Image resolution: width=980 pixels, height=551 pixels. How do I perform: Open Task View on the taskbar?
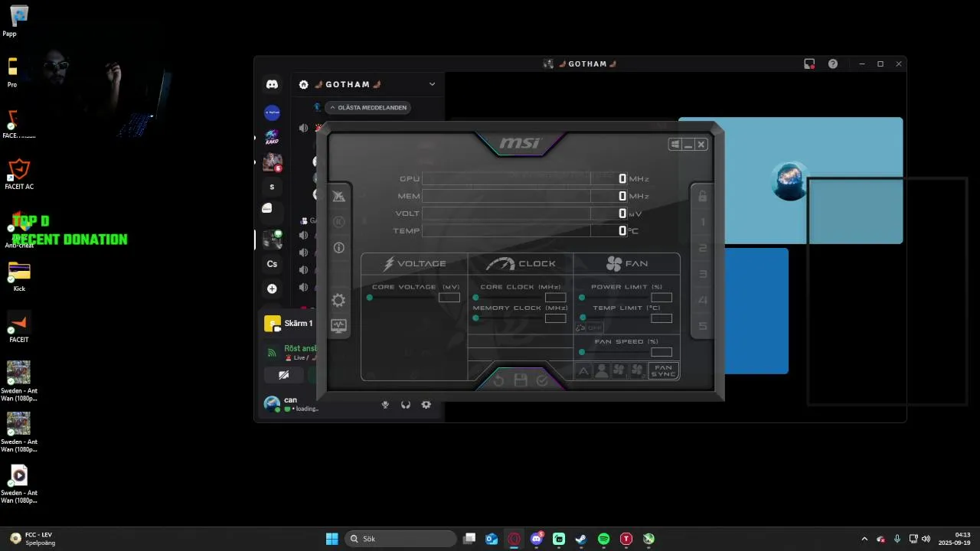click(x=470, y=539)
